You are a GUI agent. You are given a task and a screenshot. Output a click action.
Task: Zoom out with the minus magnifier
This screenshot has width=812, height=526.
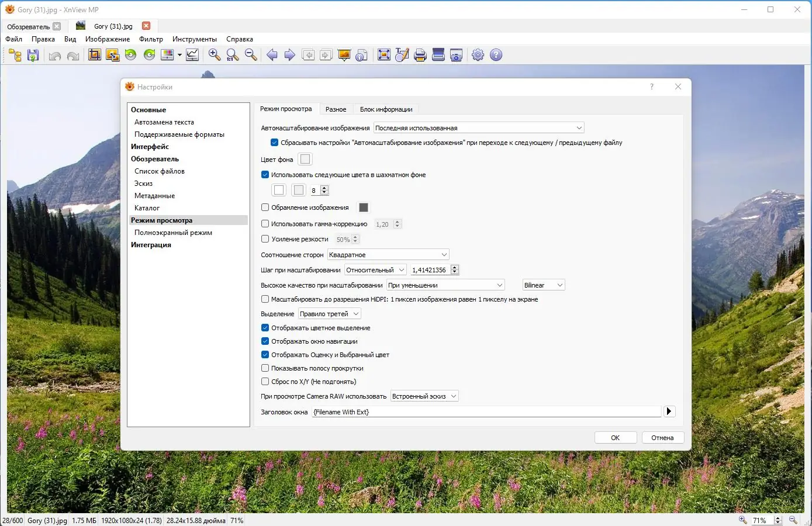(251, 56)
